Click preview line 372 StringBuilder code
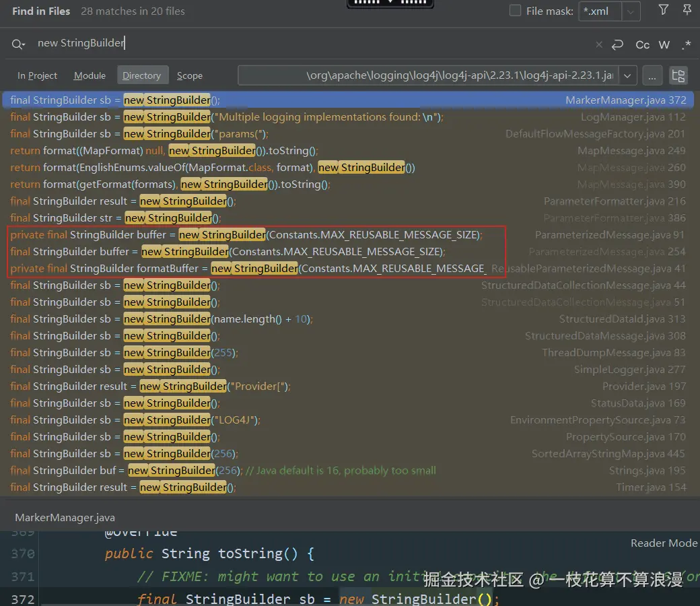 pyautogui.click(x=318, y=599)
